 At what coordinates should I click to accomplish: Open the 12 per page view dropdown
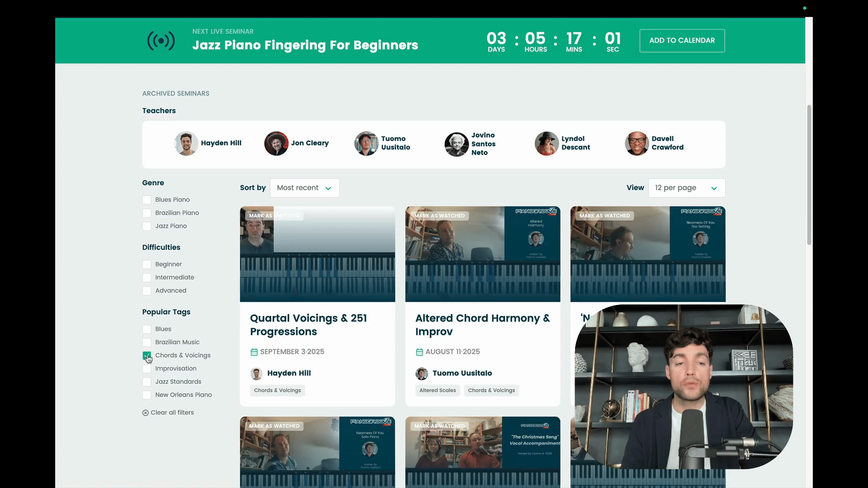(686, 188)
